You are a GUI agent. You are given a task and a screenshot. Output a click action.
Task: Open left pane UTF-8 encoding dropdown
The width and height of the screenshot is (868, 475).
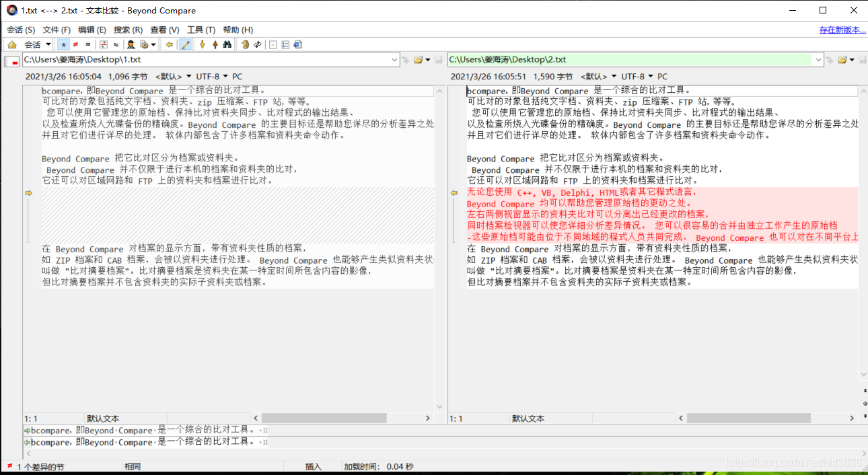tap(212, 77)
